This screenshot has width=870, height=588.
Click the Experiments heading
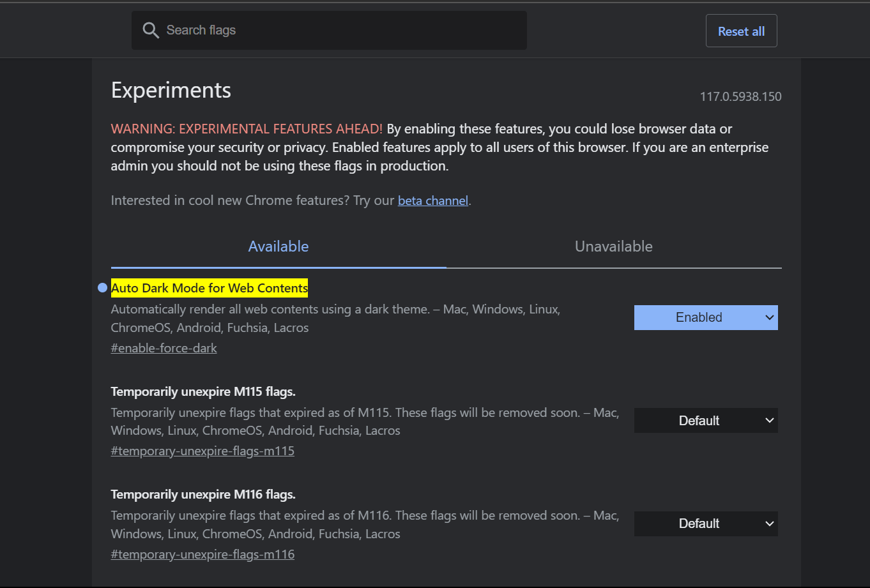tap(171, 90)
